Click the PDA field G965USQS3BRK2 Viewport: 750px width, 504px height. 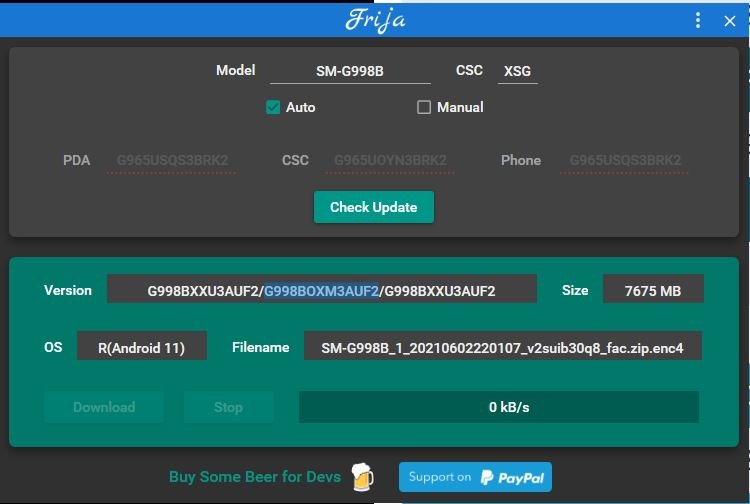pyautogui.click(x=172, y=160)
